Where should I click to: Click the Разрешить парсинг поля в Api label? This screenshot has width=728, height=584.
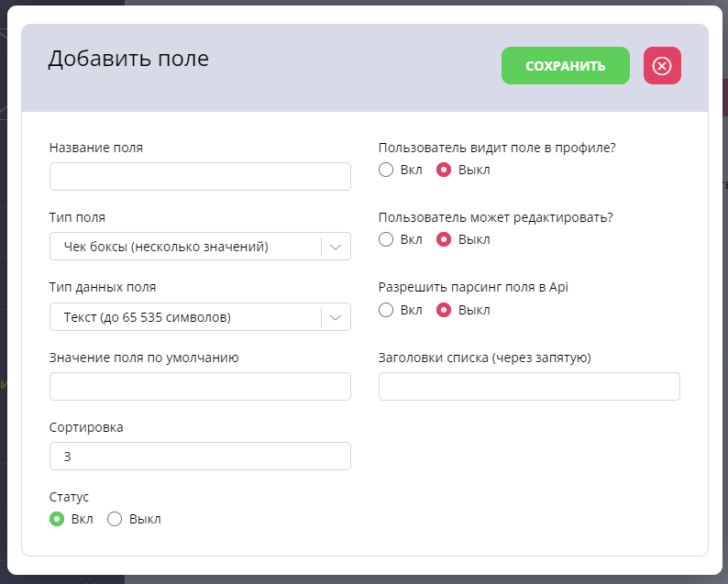click(473, 287)
